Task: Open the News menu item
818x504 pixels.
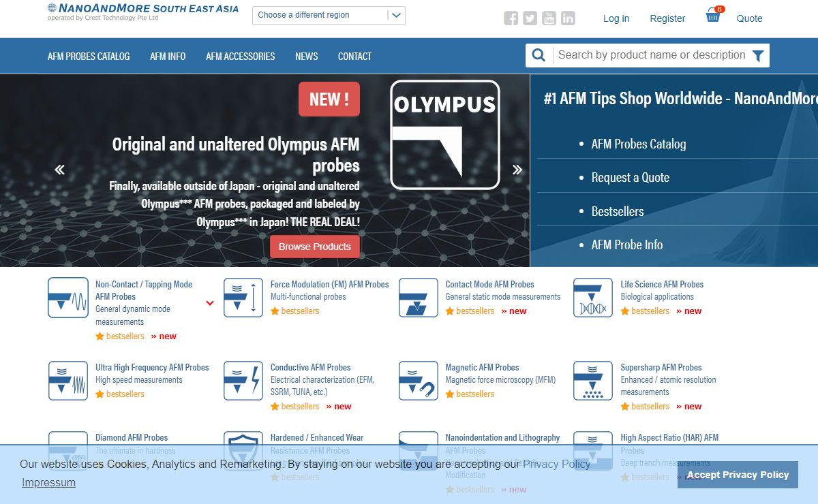Action: click(307, 57)
